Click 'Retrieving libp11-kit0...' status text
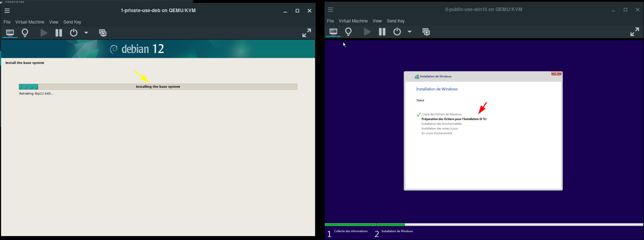Screen dimensions: 644x240 (x=36, y=94)
